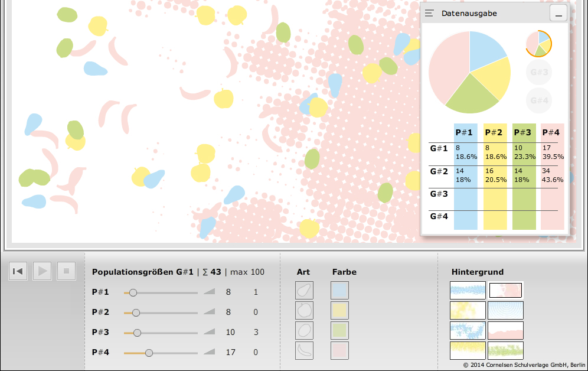Viewport: 588px width, 371px height.
Task: Choose the yellow and green background thumbnail
Action: (x=505, y=351)
